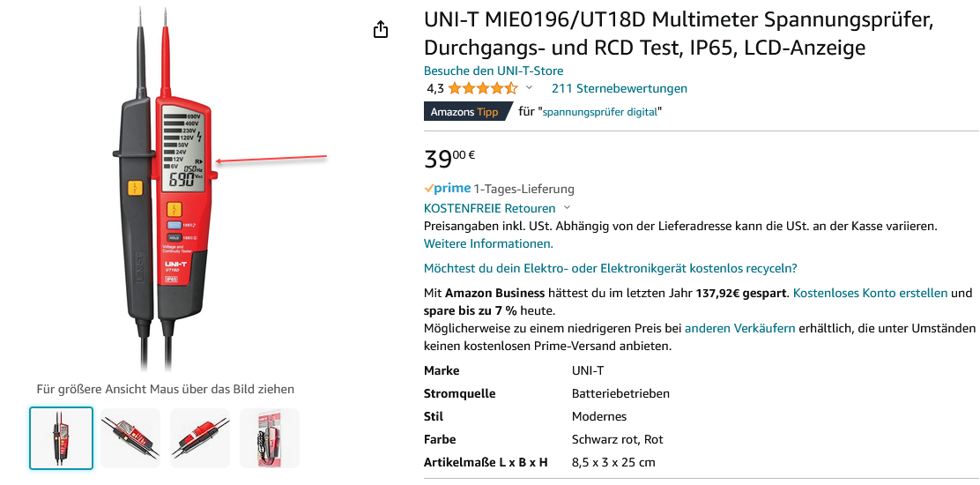Click the orange star rating icons
The height and width of the screenshot is (485, 980).
[x=482, y=88]
